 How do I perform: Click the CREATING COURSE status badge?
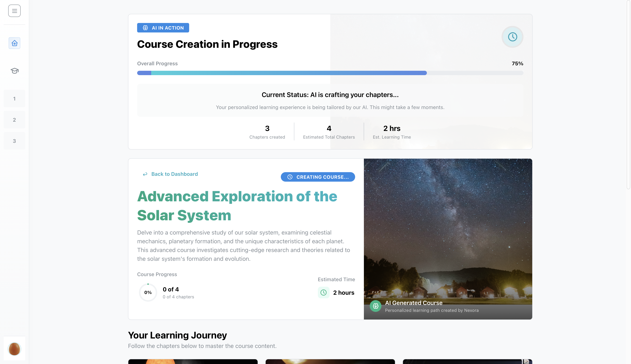click(x=318, y=177)
